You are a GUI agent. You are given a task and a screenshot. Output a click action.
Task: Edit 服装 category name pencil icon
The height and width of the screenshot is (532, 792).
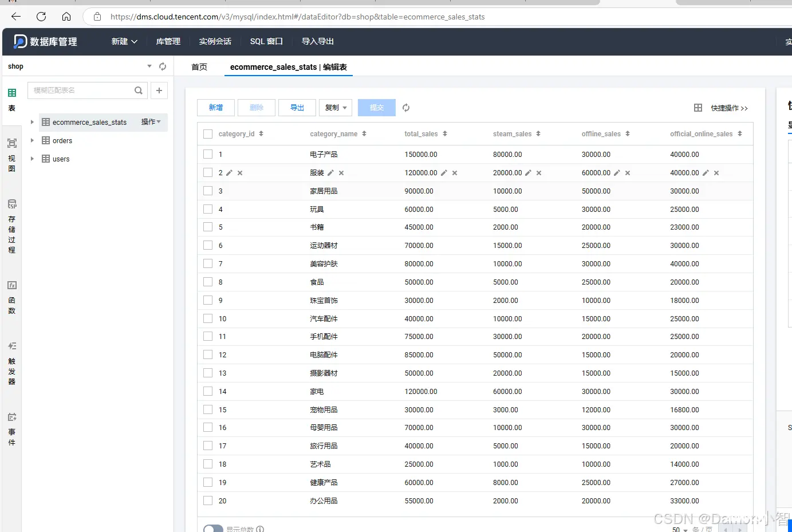pos(330,173)
